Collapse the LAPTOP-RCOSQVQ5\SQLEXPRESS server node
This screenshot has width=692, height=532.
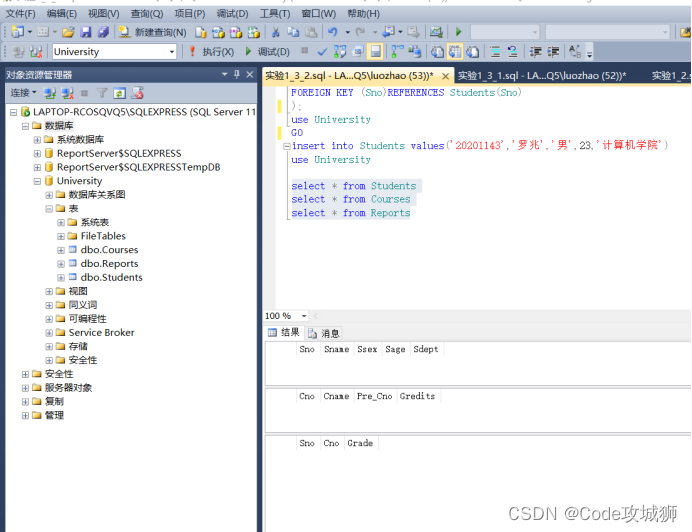(13, 112)
